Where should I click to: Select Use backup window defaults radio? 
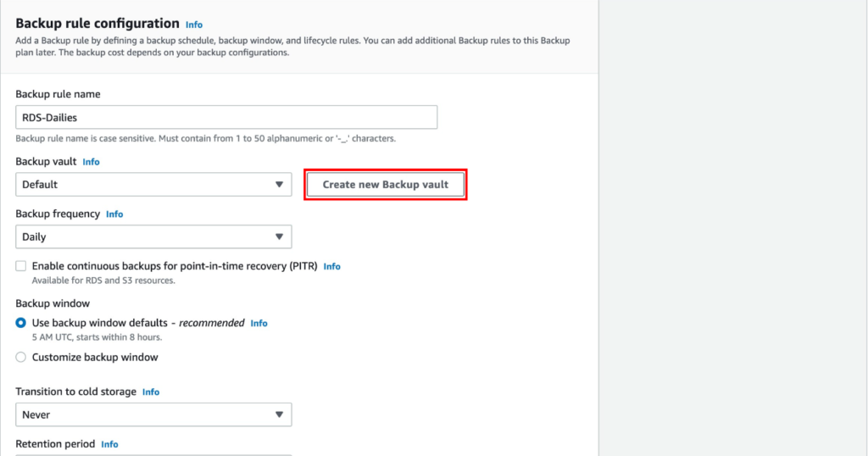click(21, 323)
